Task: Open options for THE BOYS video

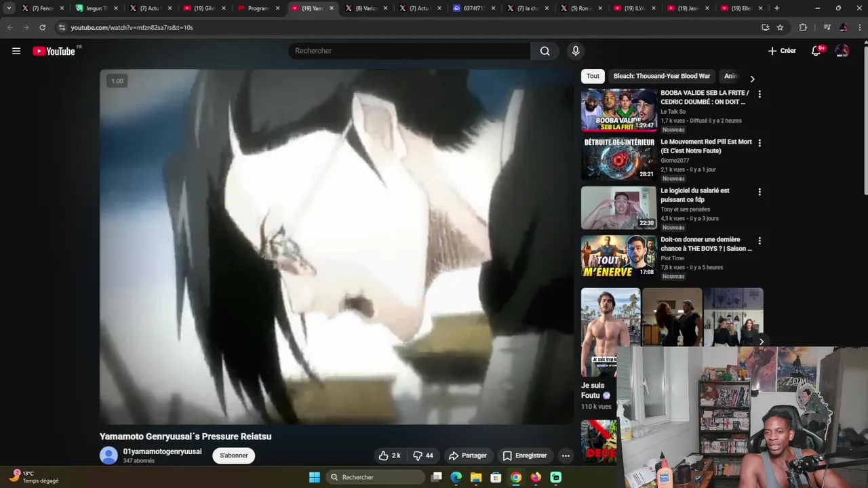Action: [759, 241]
